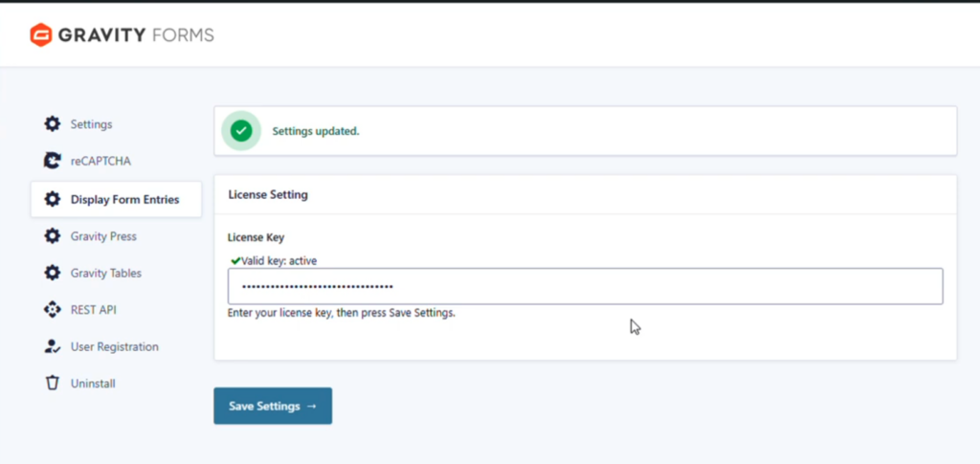Click the gear icon beside Gravity Tables
The width and height of the screenshot is (980, 464).
point(53,273)
